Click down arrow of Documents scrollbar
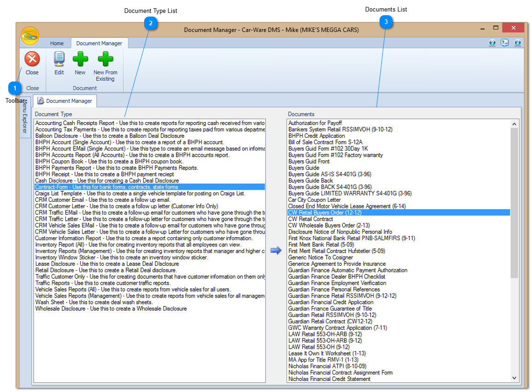Image resolution: width=532 pixels, height=392 pixels. pyautogui.click(x=514, y=378)
